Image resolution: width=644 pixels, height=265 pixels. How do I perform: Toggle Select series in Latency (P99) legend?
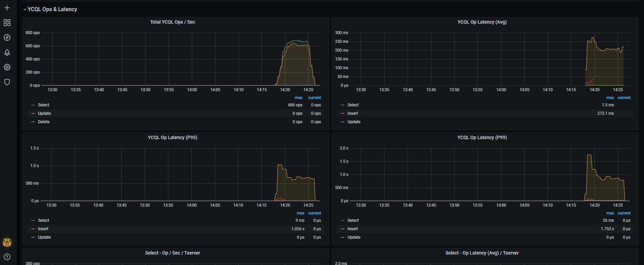(353, 220)
